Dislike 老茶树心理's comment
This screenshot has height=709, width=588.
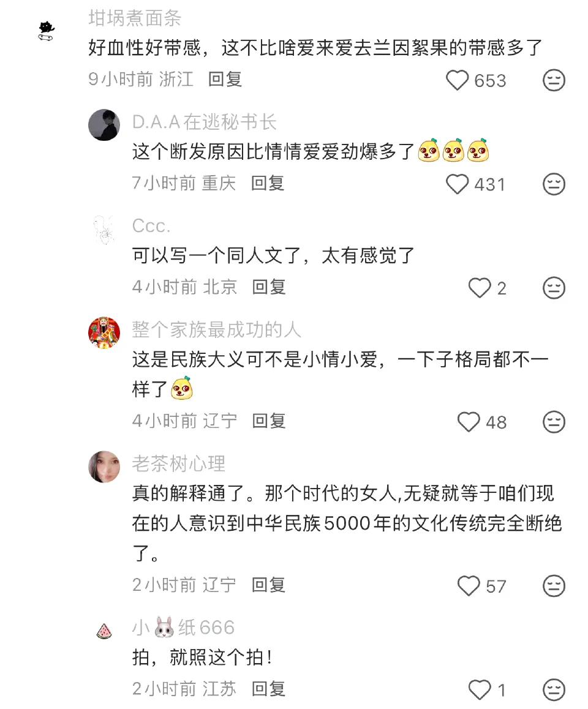[554, 586]
